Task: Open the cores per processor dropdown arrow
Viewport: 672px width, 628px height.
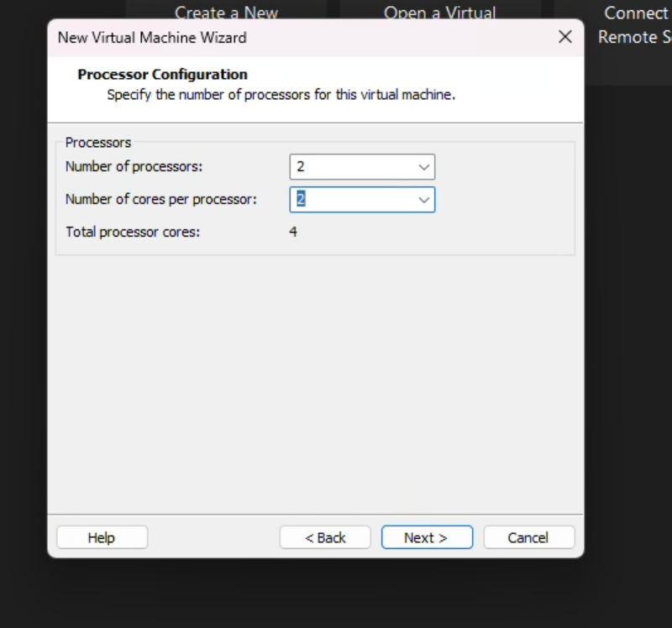Action: 423,200
